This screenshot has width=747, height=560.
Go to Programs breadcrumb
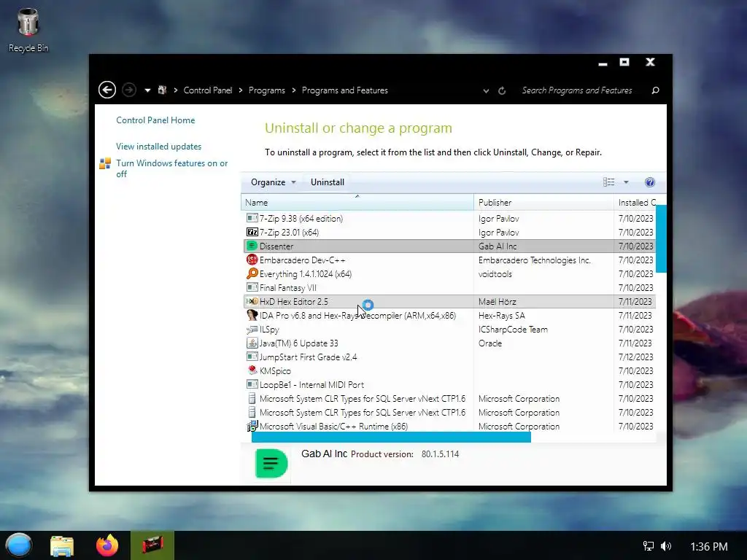coord(267,90)
